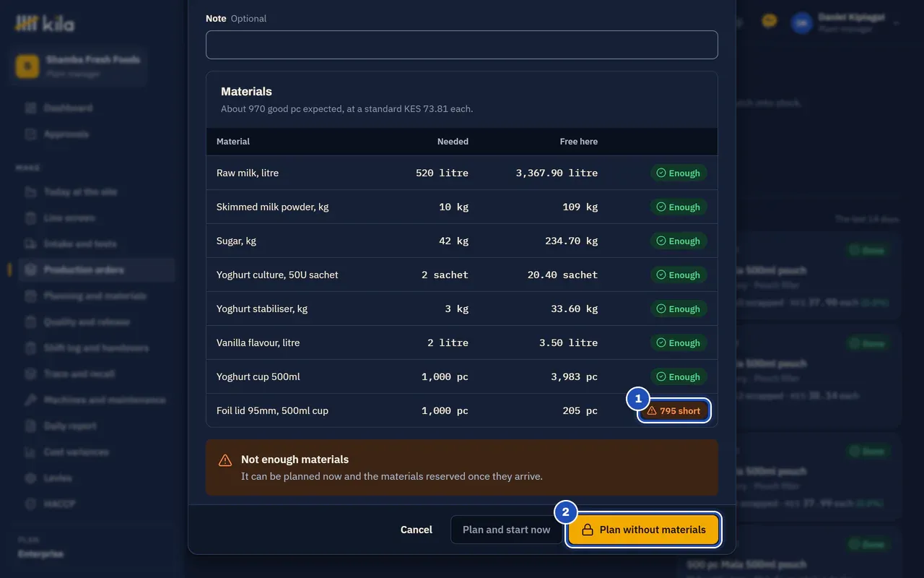Click into the Note text field
Image resolution: width=924 pixels, height=578 pixels.
click(x=462, y=45)
